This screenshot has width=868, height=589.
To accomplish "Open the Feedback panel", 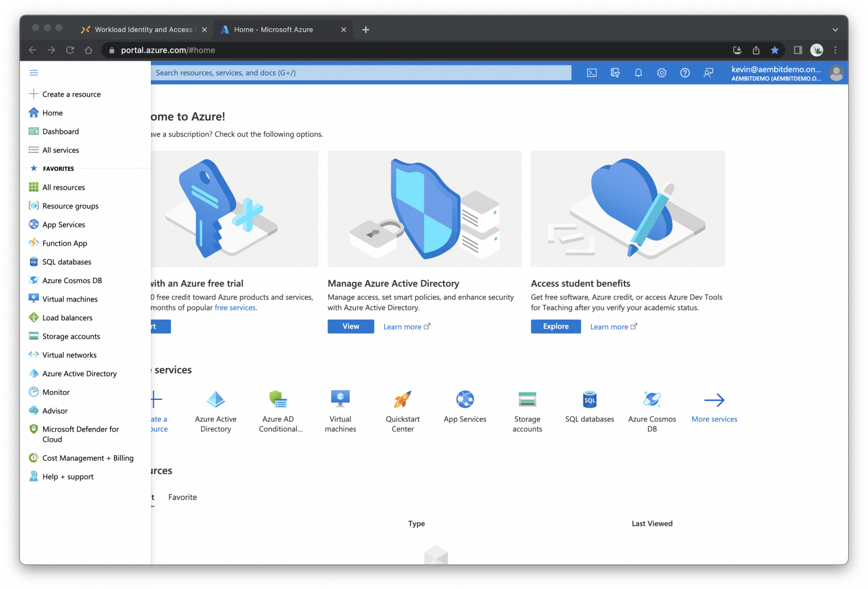I will (708, 72).
